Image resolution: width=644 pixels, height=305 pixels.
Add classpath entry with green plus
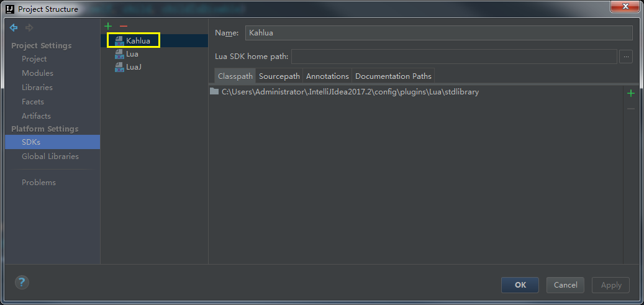pyautogui.click(x=631, y=94)
